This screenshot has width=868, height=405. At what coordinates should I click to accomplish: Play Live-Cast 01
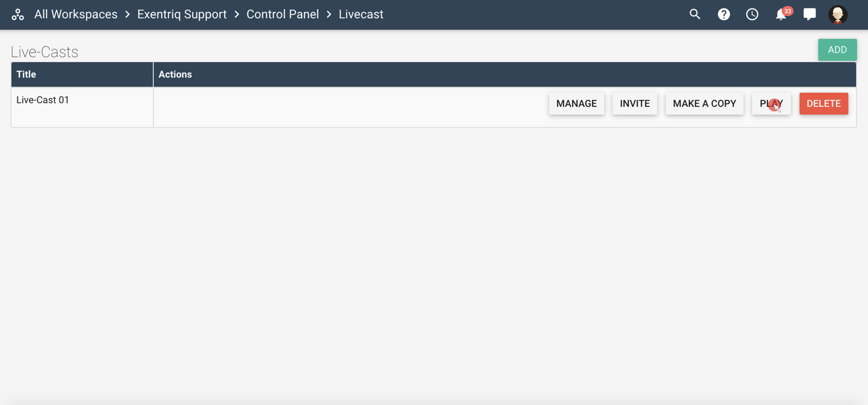pyautogui.click(x=771, y=104)
